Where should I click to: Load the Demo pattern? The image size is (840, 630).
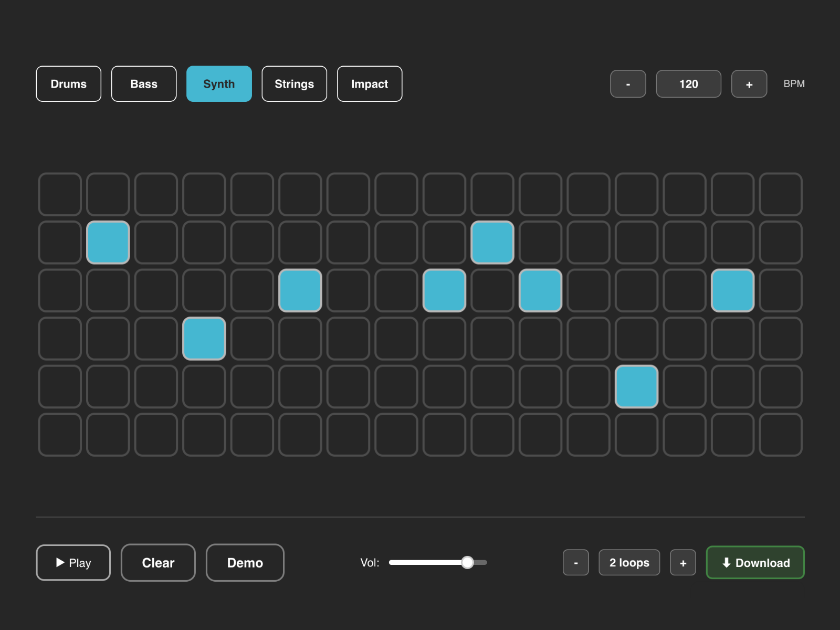pos(245,562)
